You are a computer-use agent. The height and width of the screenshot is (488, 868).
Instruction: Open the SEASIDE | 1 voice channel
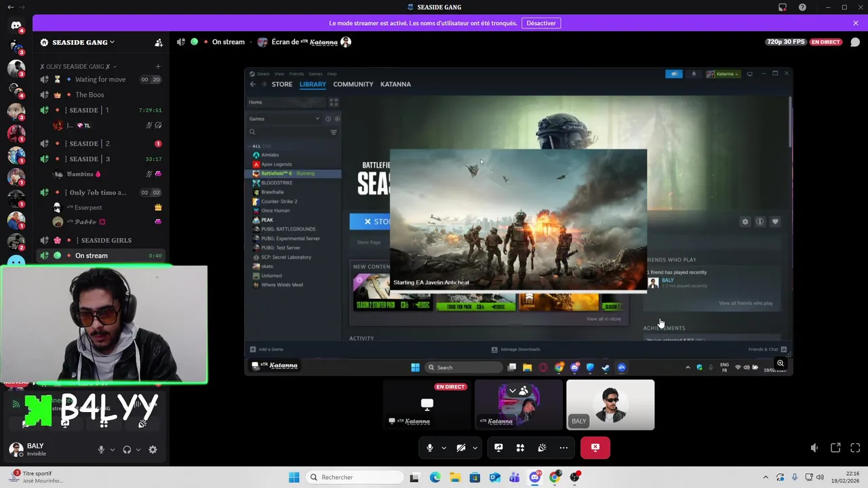click(x=100, y=110)
